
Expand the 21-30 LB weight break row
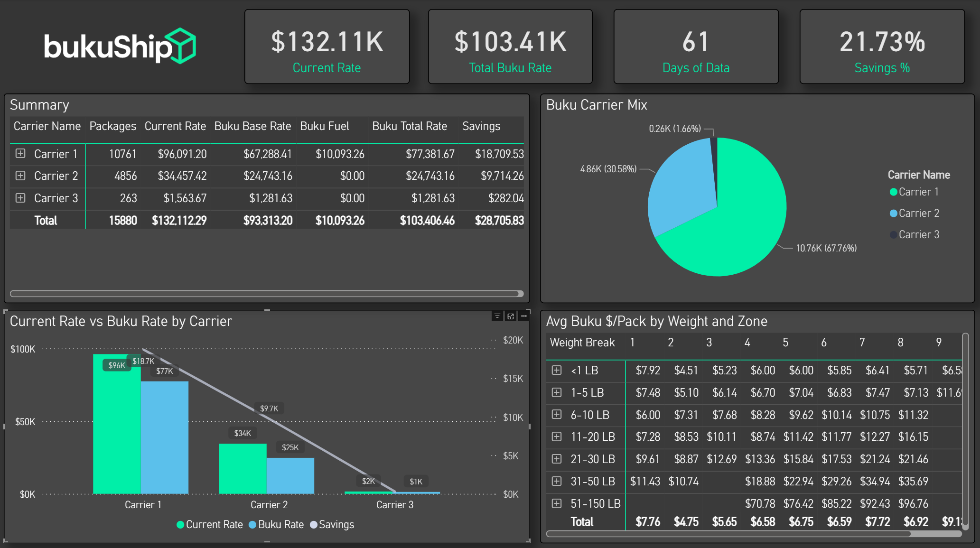[557, 459]
